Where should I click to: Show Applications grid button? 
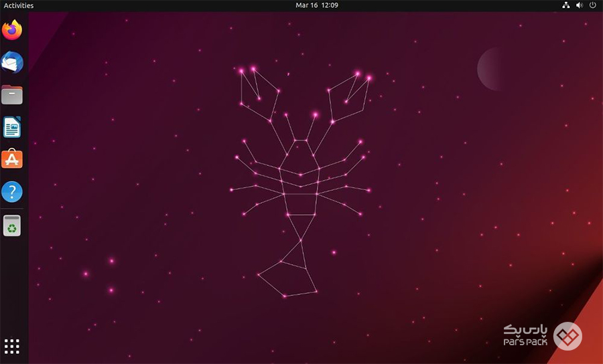(x=12, y=346)
